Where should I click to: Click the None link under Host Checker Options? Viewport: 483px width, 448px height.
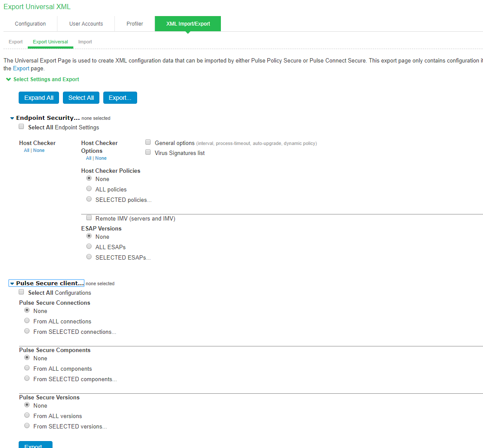101,158
